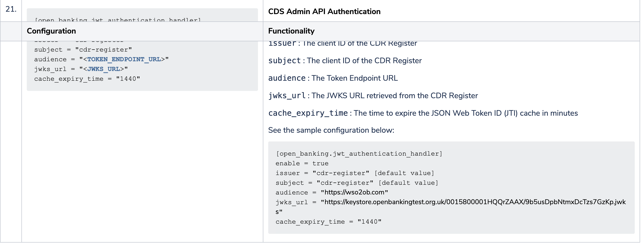Click the enable = true line

(302, 163)
